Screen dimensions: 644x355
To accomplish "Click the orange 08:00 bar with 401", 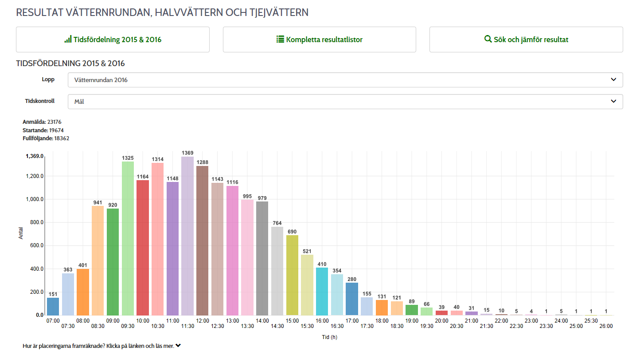I will click(x=83, y=292).
